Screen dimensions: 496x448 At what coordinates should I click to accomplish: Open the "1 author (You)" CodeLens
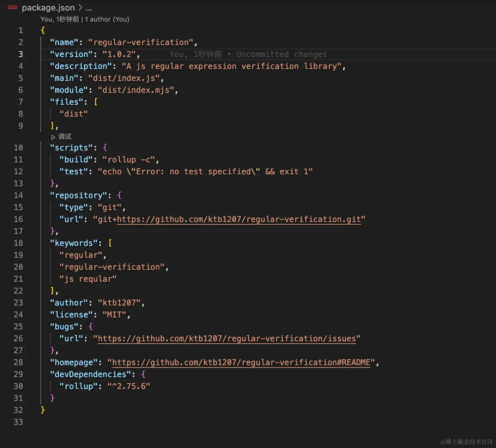point(107,19)
